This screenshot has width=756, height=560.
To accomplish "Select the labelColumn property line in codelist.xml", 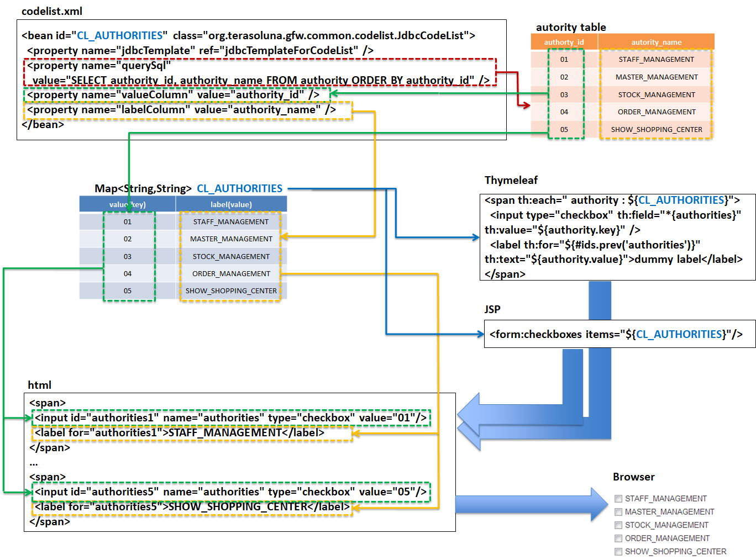I will tap(181, 110).
